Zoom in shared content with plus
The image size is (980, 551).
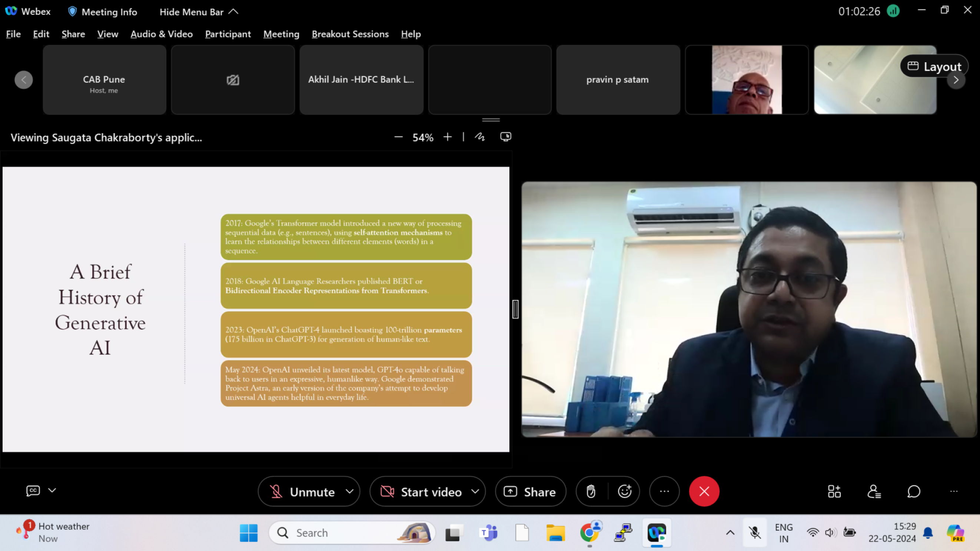(448, 137)
